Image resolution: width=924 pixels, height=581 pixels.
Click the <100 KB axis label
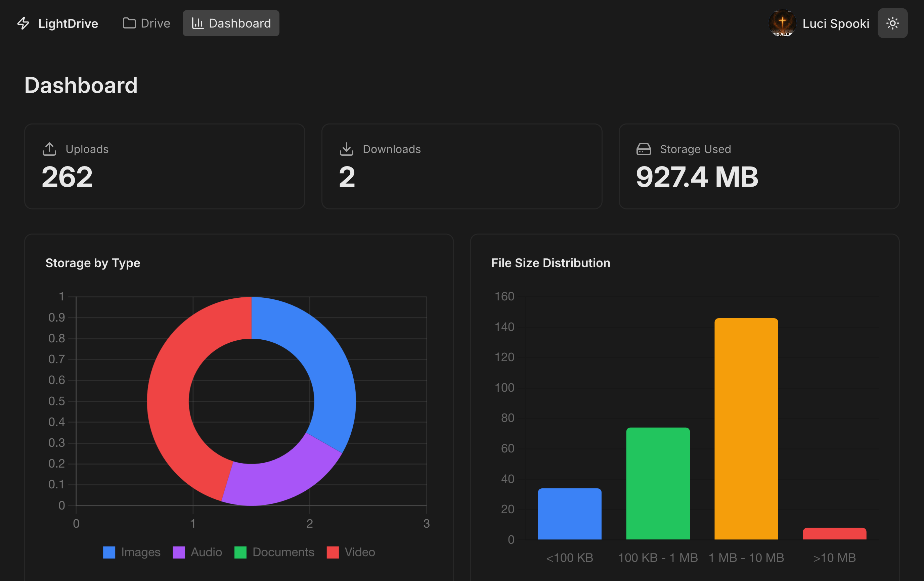(x=570, y=558)
